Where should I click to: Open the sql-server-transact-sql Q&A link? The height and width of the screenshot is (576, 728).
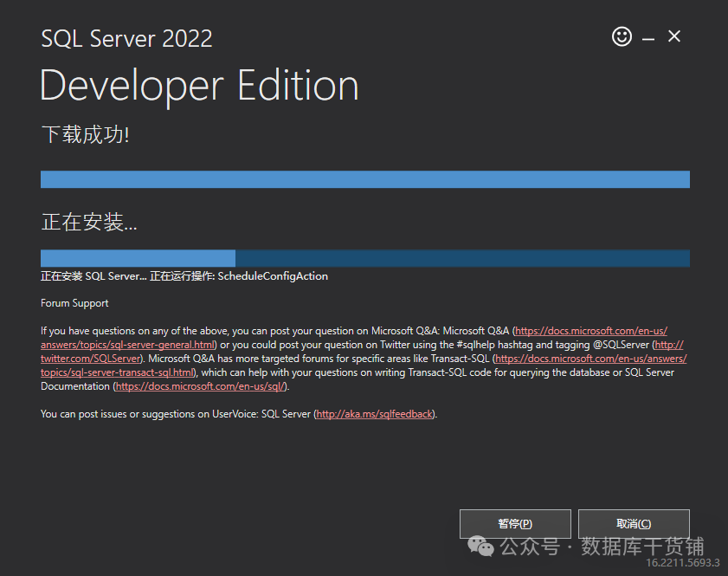click(117, 372)
